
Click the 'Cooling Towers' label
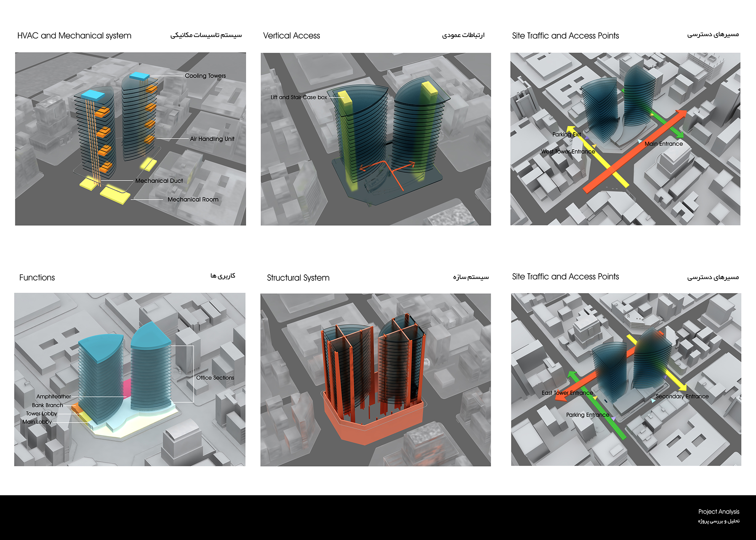point(205,76)
